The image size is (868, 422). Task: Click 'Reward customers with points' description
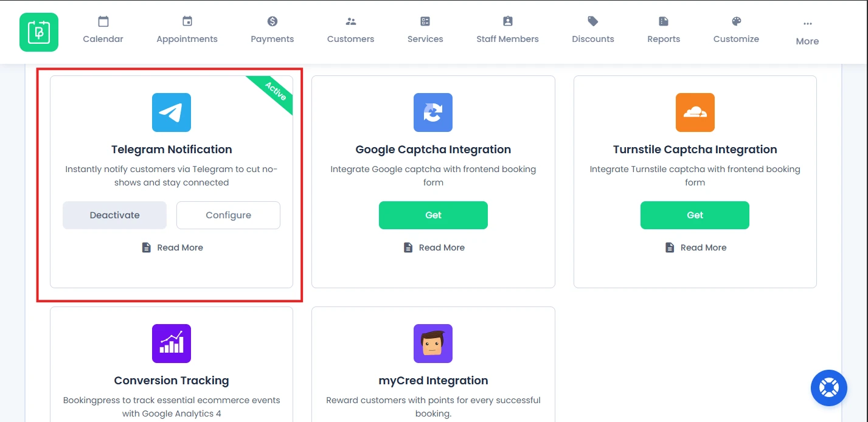(433, 407)
